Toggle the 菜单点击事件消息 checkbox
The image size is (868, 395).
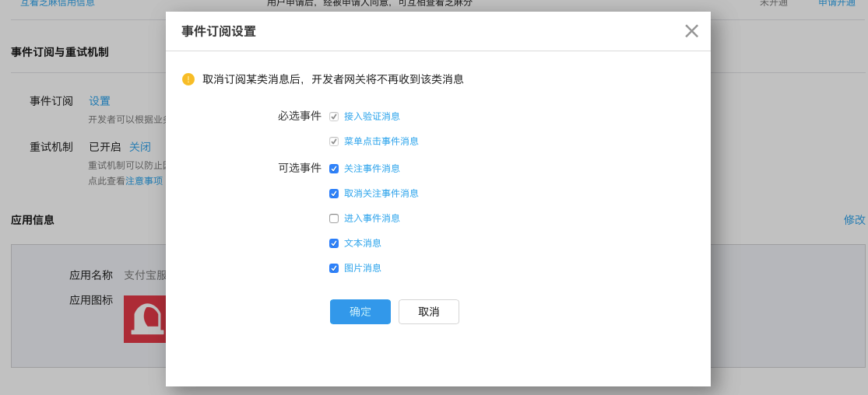[334, 142]
